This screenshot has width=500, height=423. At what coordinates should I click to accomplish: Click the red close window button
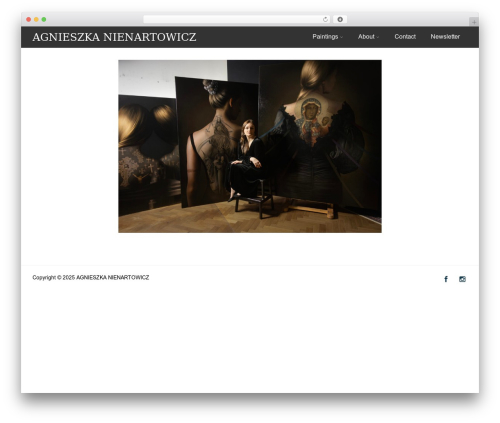[x=29, y=20]
